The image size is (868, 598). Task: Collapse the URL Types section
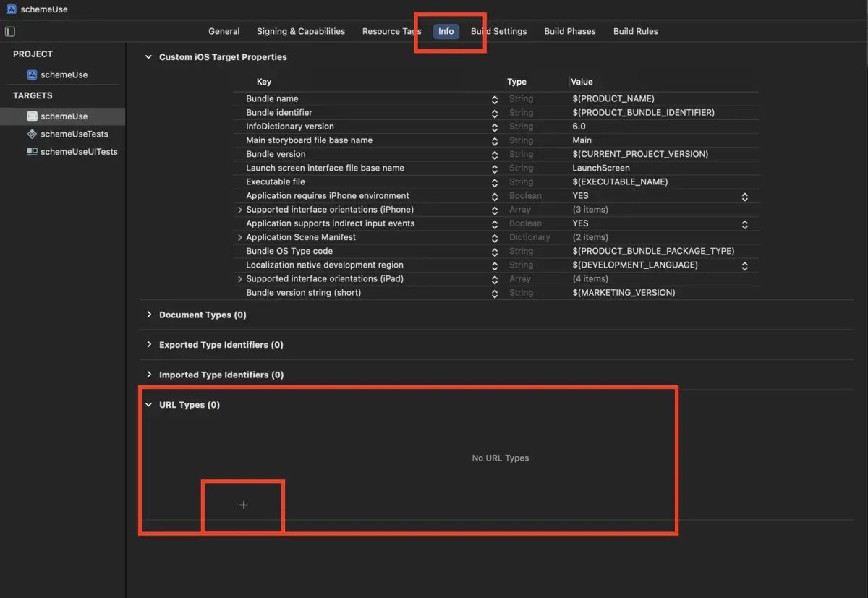tap(149, 405)
